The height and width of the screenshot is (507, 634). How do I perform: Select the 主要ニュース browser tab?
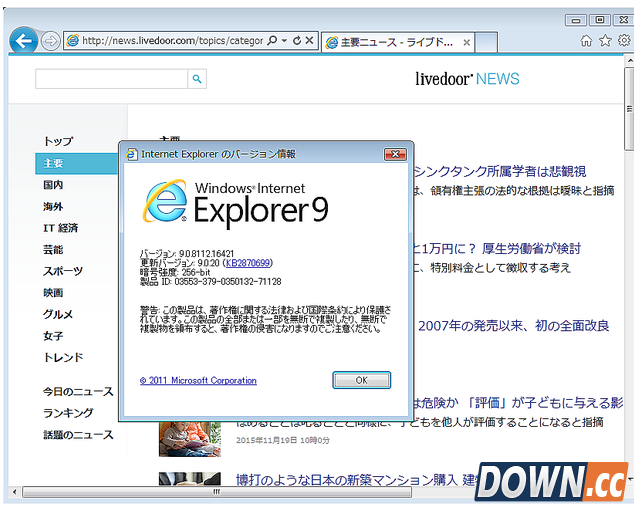click(x=395, y=42)
